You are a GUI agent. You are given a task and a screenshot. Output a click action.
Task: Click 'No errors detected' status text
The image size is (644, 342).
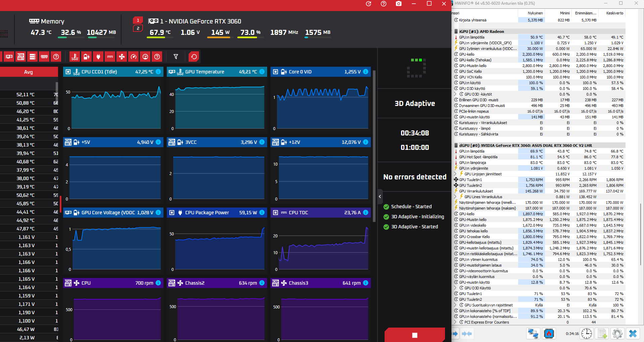pyautogui.click(x=415, y=177)
